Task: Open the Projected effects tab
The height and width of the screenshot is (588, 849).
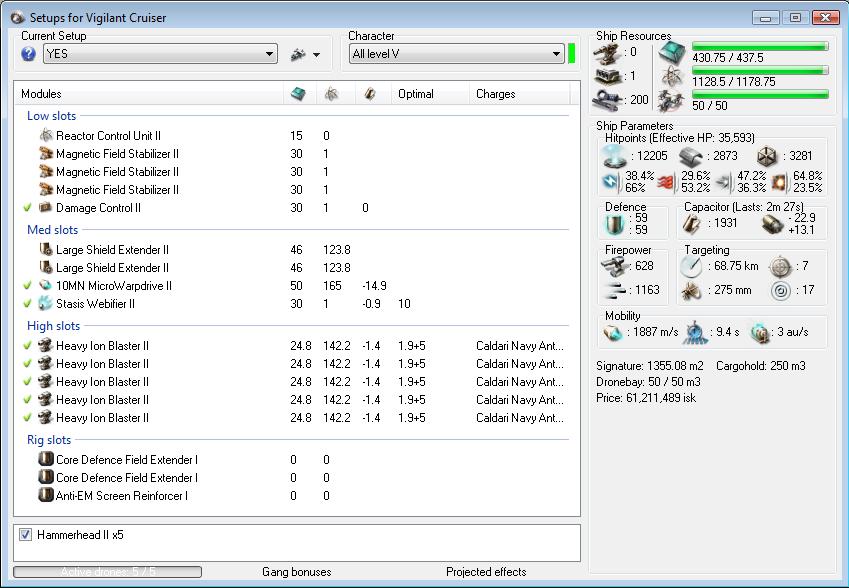Action: pyautogui.click(x=486, y=572)
